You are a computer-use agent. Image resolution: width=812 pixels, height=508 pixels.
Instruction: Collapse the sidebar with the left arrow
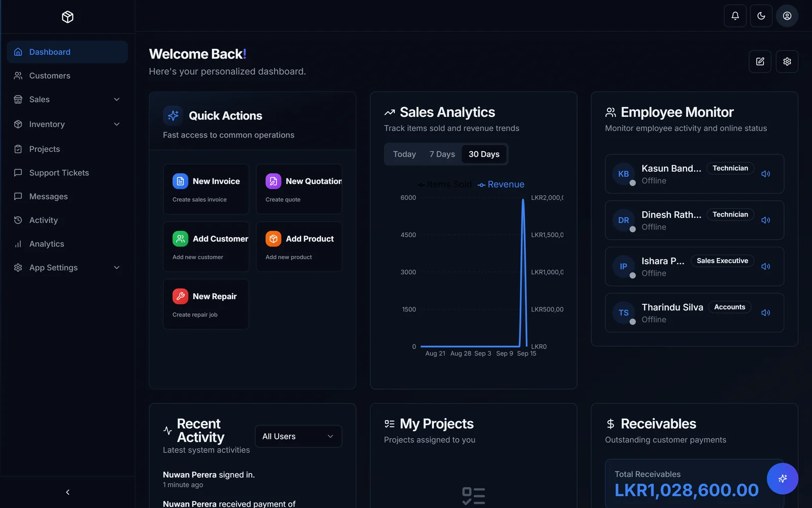pyautogui.click(x=67, y=492)
